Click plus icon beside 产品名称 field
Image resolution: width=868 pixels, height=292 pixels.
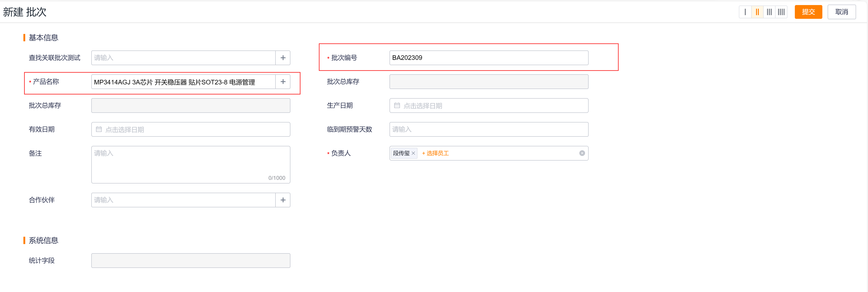click(x=283, y=82)
